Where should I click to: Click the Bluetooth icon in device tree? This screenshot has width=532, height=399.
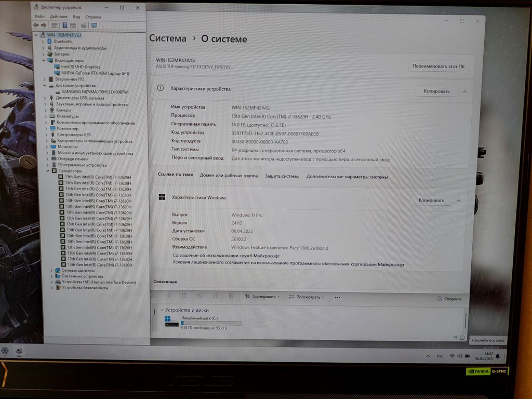(x=50, y=42)
